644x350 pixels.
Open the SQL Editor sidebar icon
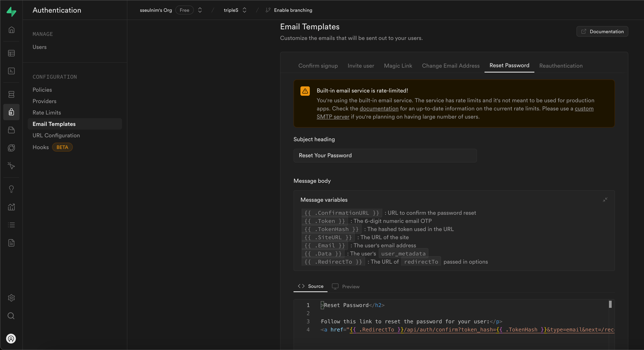click(11, 71)
